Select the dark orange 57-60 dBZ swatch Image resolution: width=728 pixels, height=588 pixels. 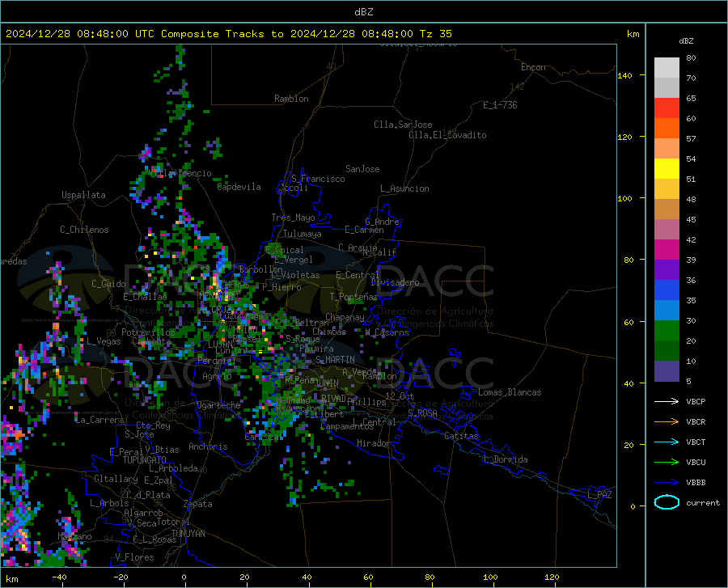[667, 129]
